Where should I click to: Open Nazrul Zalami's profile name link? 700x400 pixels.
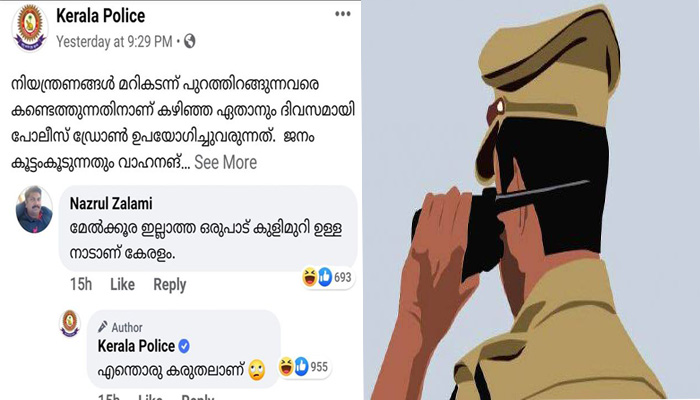click(111, 204)
